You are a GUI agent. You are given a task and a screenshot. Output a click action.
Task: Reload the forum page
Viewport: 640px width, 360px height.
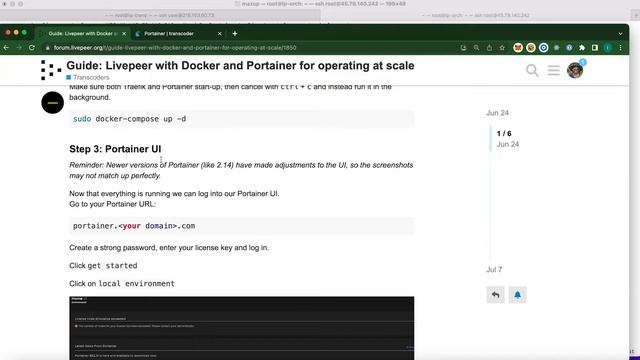click(32, 48)
